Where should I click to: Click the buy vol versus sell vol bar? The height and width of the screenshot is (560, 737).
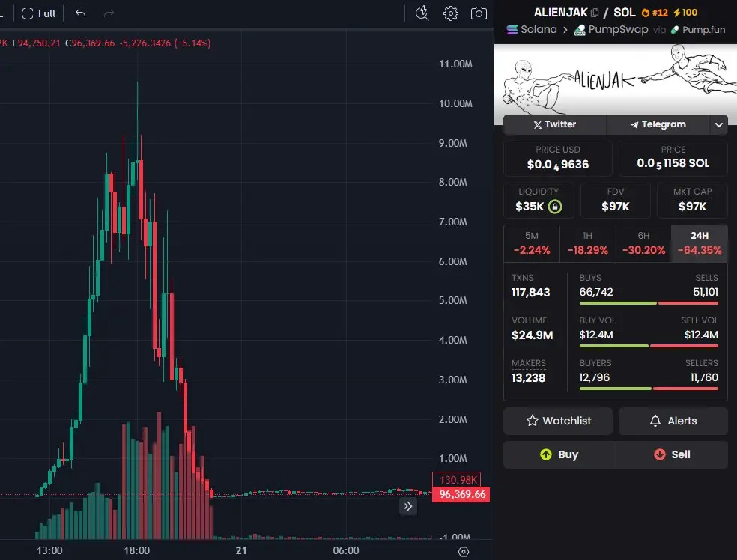(649, 346)
